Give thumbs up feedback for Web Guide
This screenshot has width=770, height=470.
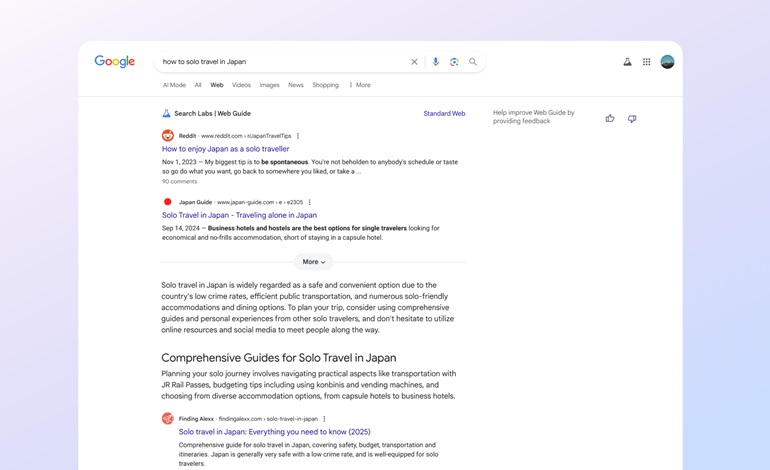[x=610, y=118]
